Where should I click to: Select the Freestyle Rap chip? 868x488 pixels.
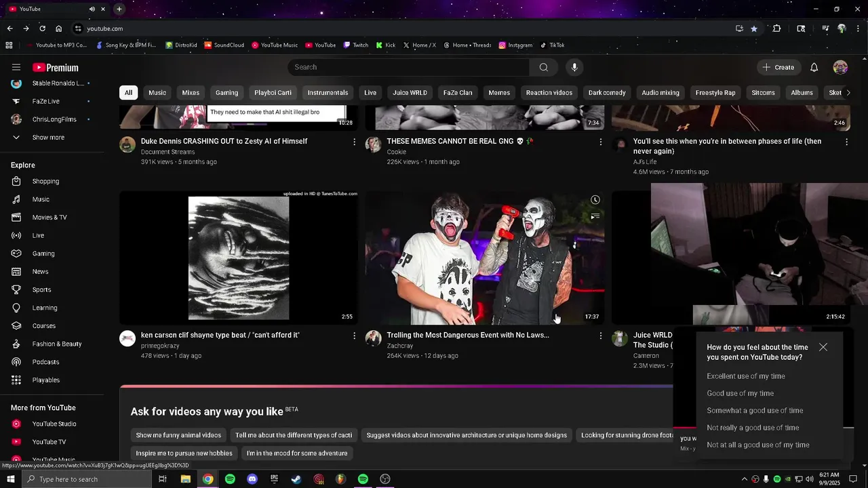click(715, 93)
